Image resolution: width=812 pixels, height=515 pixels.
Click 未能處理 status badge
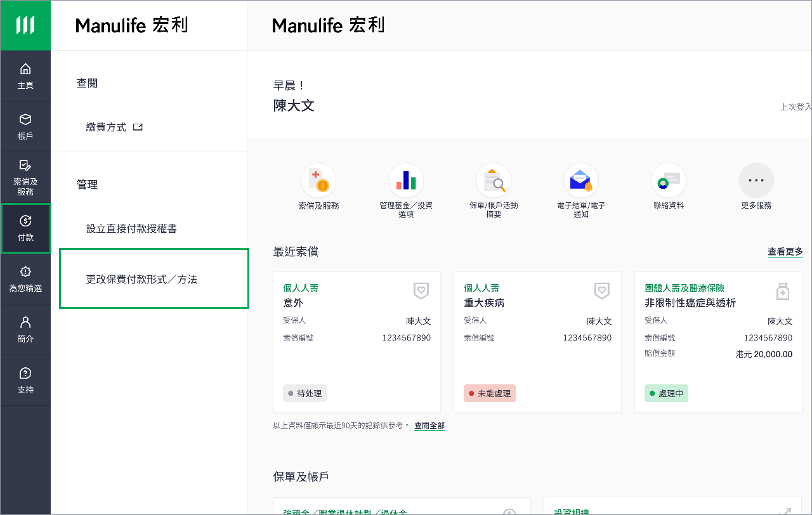tap(490, 393)
